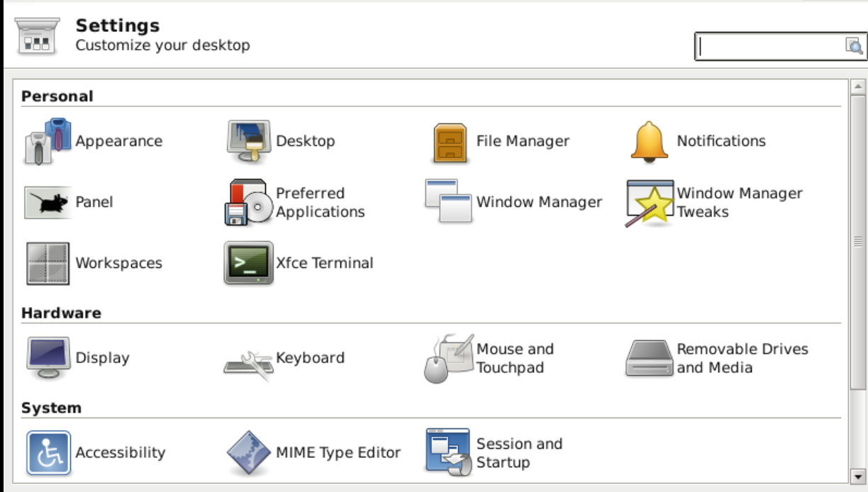
Task: Open Mouse and Touchpad icon
Action: click(x=448, y=359)
